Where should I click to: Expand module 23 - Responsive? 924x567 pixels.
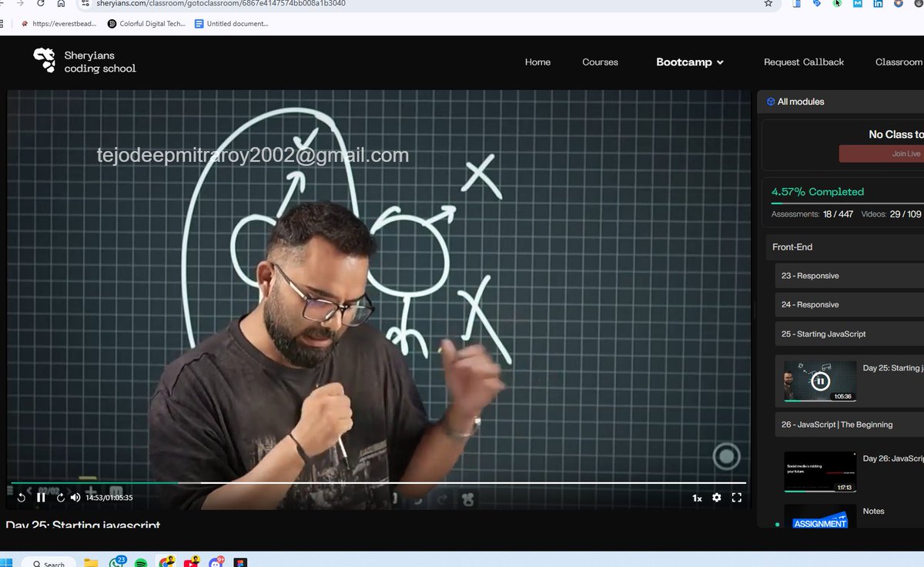coord(849,276)
